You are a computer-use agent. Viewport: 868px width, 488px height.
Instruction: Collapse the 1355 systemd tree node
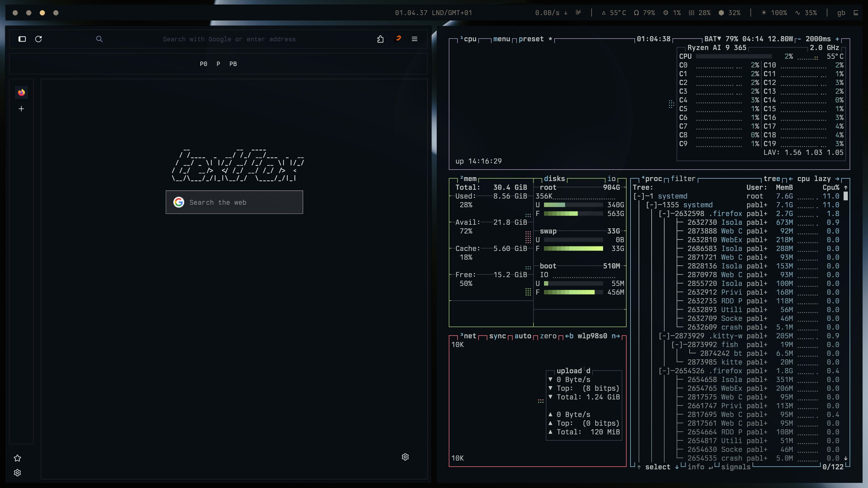coord(652,205)
